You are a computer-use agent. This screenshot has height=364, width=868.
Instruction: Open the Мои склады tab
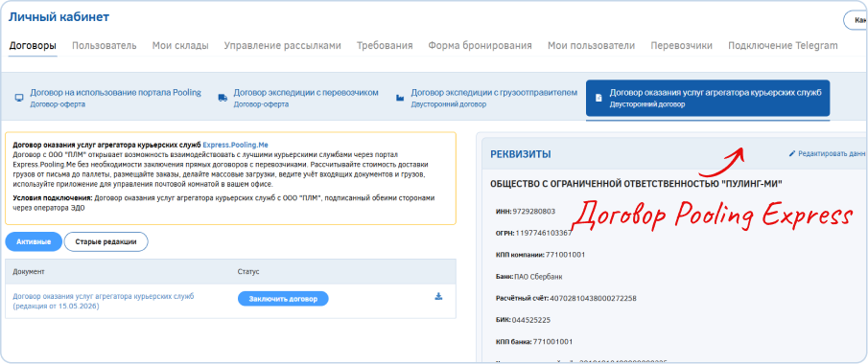click(x=180, y=45)
